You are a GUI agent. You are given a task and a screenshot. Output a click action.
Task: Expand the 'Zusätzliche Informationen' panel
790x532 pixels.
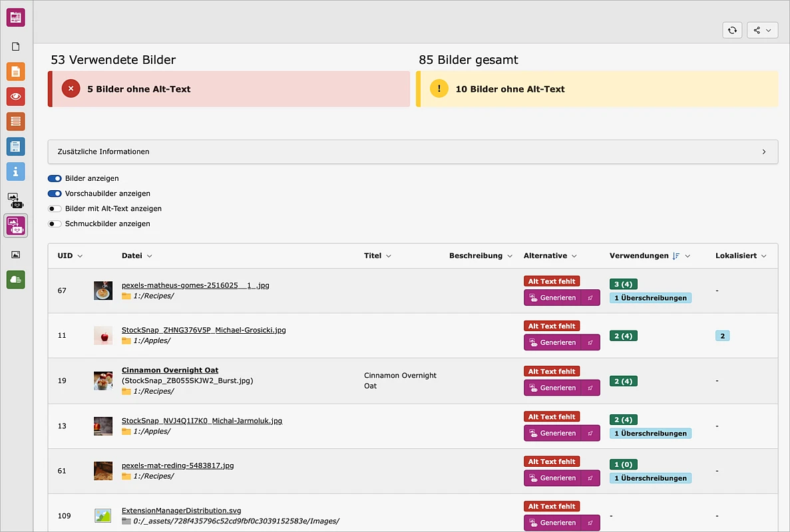[413, 152]
